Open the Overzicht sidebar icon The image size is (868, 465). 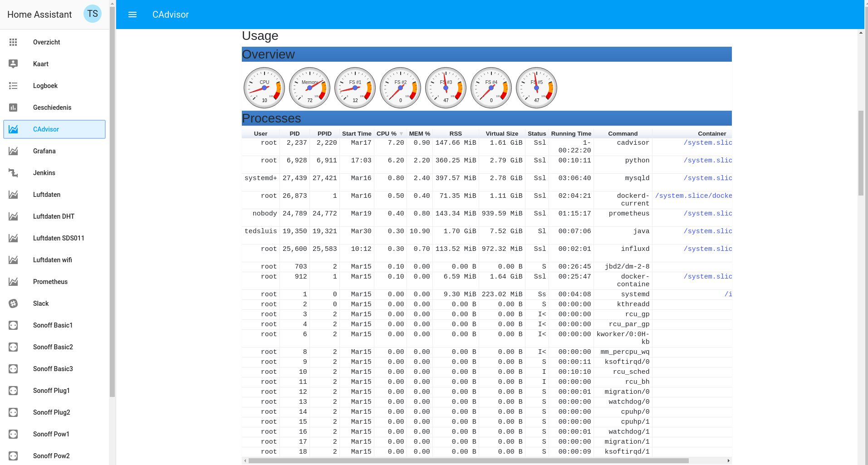click(x=13, y=42)
